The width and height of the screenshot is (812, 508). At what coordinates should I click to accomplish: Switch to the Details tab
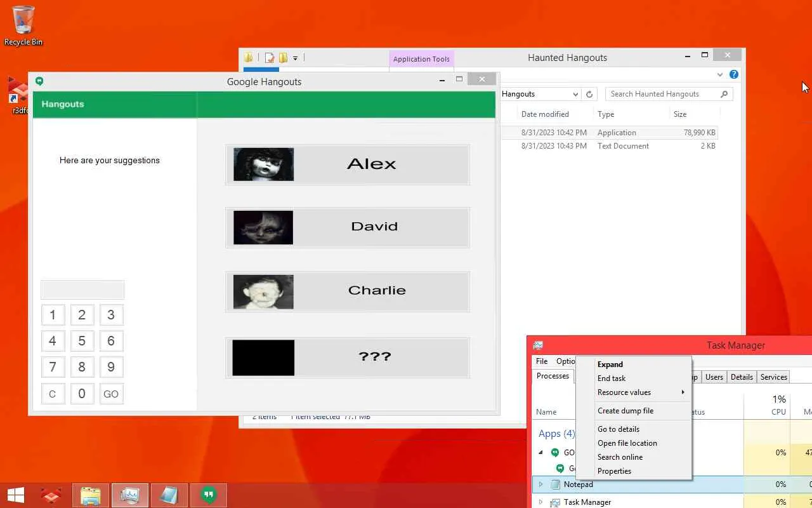pyautogui.click(x=742, y=377)
